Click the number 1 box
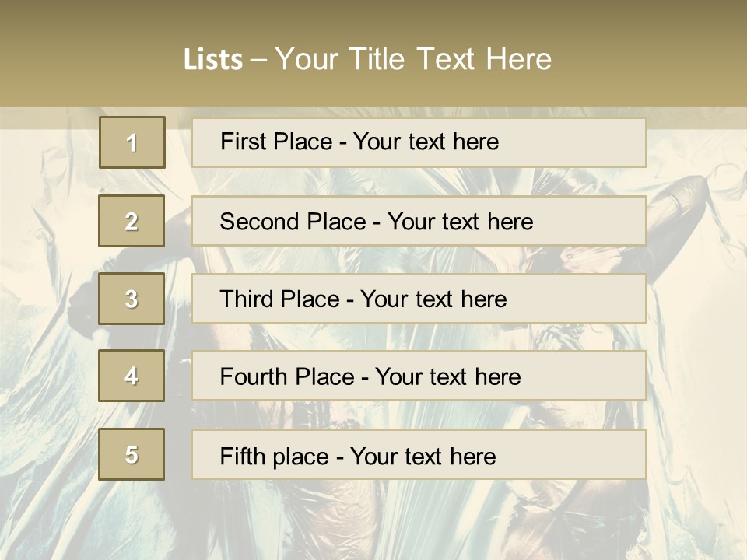This screenshot has height=560, width=747. click(x=132, y=142)
